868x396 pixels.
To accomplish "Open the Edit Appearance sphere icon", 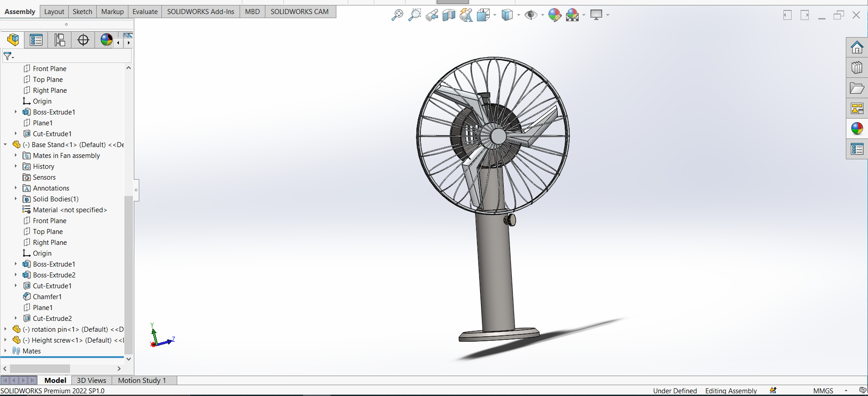I will coord(555,15).
